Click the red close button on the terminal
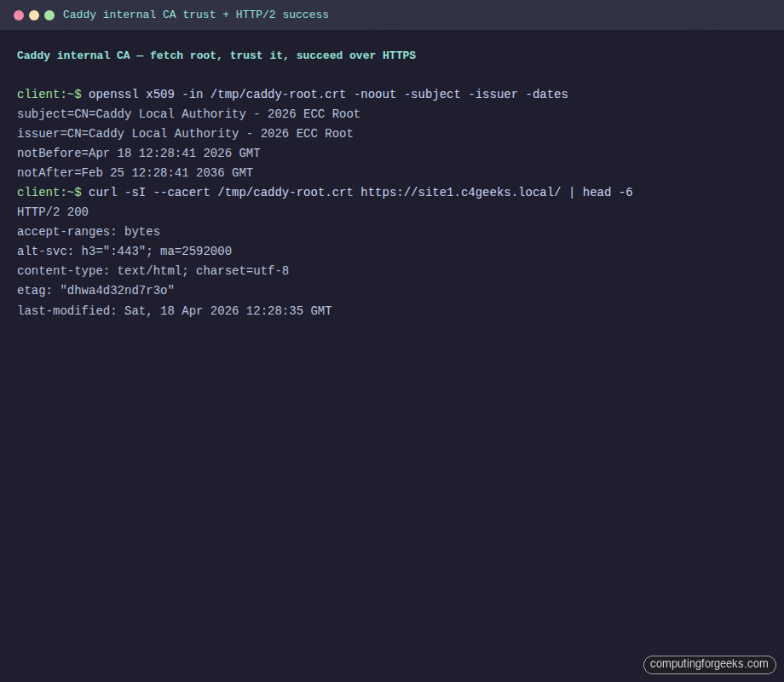 click(x=18, y=14)
